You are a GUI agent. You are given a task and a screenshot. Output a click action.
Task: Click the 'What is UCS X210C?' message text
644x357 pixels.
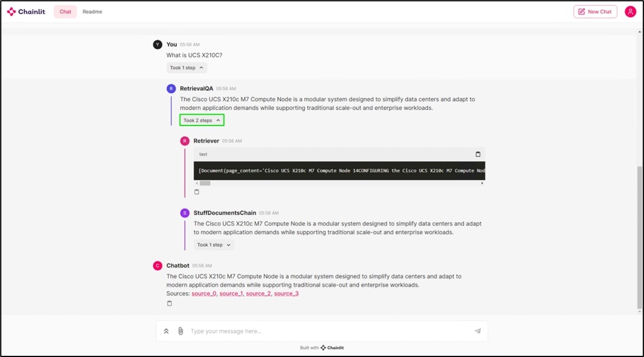coord(194,55)
